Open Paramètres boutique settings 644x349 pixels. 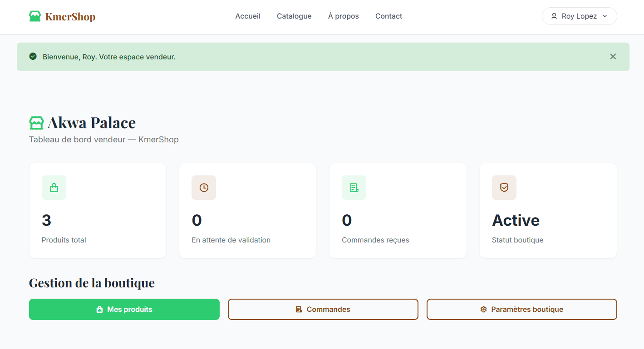pos(522,310)
